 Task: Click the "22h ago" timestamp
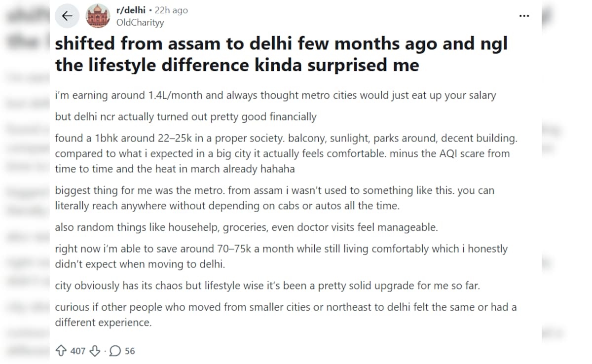[x=171, y=10]
